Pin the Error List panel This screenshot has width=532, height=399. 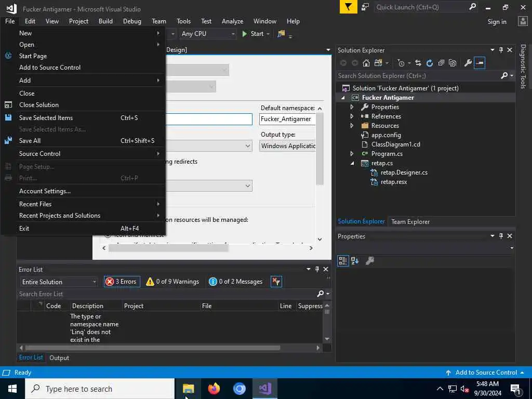[x=317, y=270]
